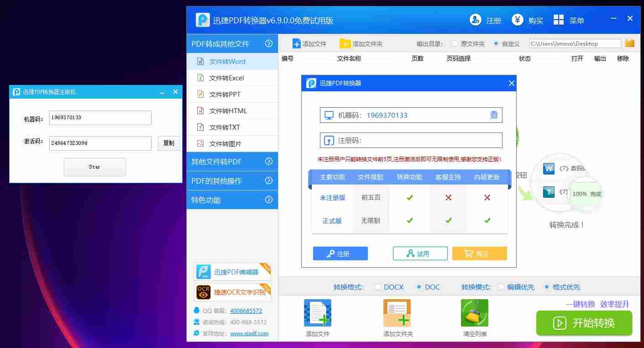This screenshot has width=644, height=348.
Task: Click the Word icon beside 文件转Word
Action: (200, 61)
